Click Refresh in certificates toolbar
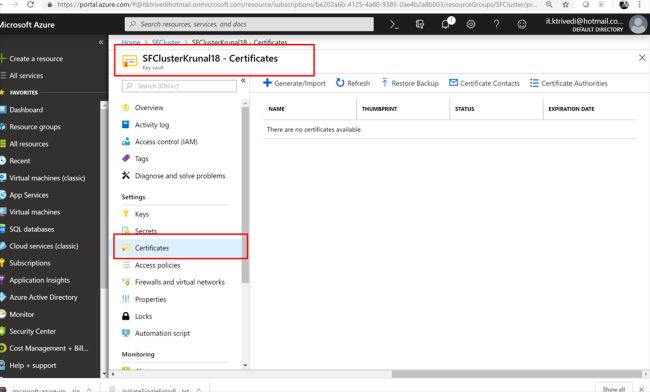The width and height of the screenshot is (650, 392). [x=353, y=83]
